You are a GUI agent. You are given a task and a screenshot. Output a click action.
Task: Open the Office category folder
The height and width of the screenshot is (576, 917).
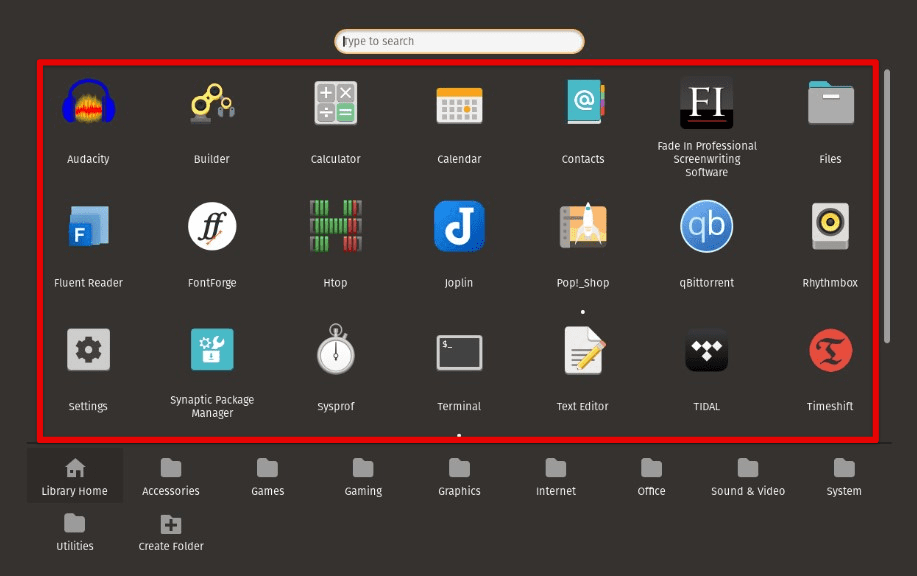tap(650, 474)
